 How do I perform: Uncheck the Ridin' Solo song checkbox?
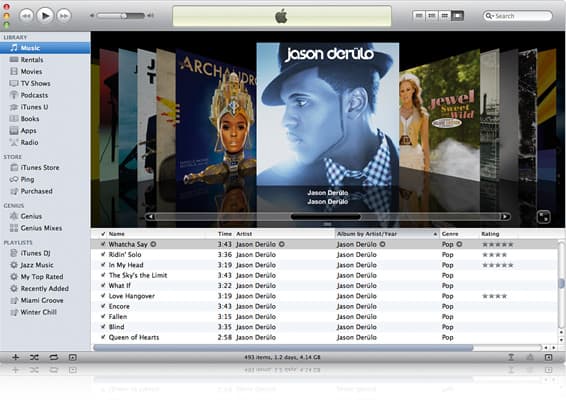(x=103, y=254)
